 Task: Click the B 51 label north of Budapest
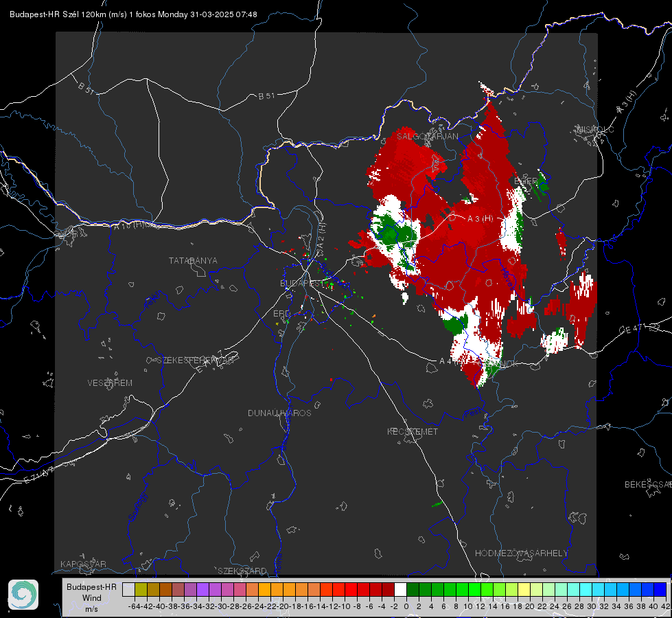click(x=266, y=96)
